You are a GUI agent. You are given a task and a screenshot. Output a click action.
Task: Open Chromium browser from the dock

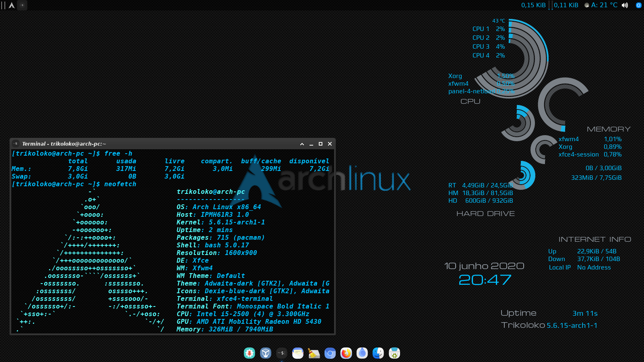330,353
